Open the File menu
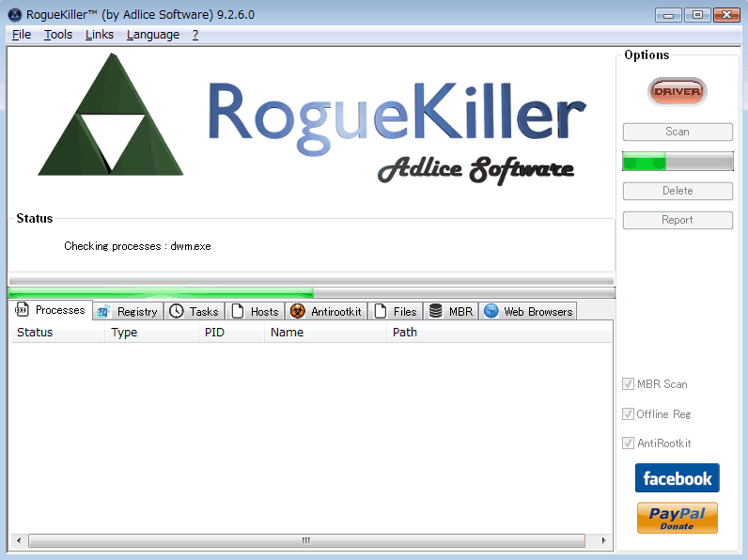Viewport: 748px width, 560px height. (x=22, y=35)
